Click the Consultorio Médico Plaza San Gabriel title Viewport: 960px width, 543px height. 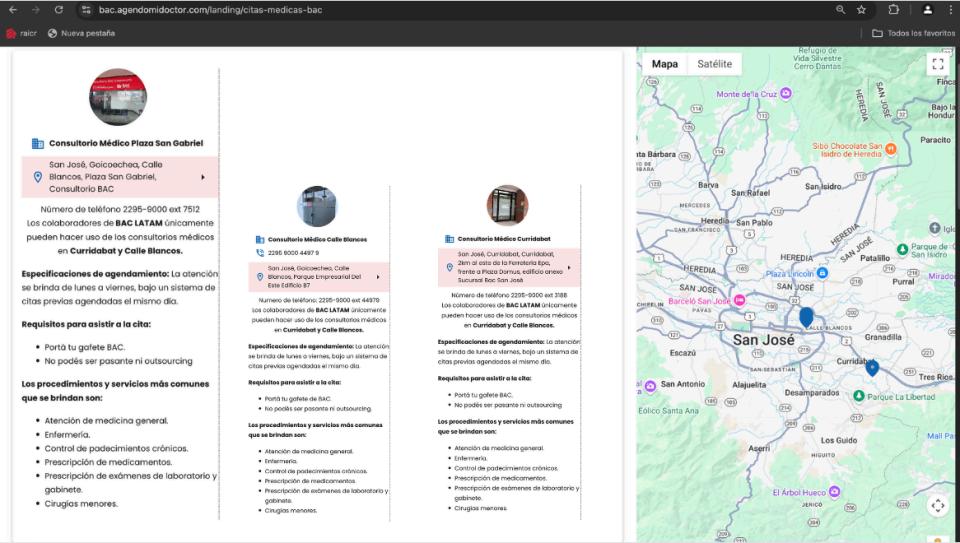(126, 143)
